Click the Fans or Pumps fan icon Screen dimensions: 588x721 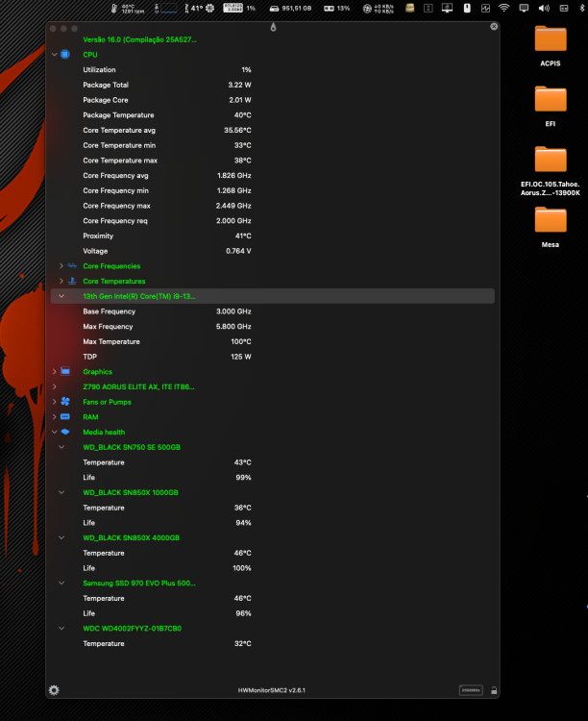pos(65,402)
